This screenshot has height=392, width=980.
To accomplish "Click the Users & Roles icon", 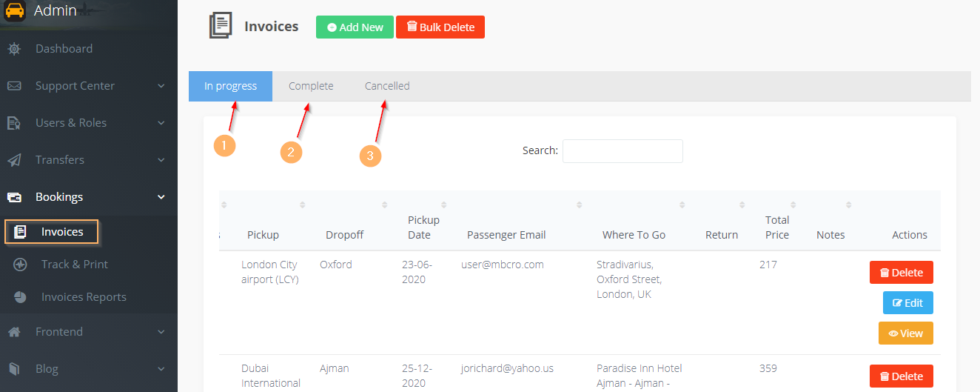I will pos(14,123).
